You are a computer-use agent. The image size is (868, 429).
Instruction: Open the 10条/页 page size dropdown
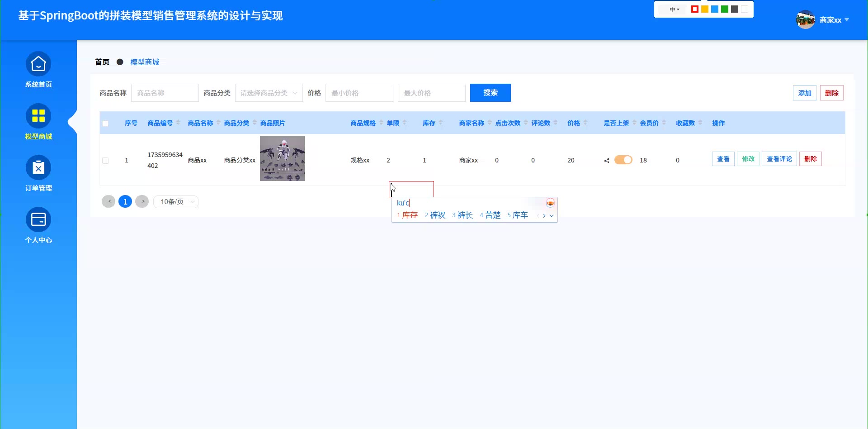click(176, 202)
